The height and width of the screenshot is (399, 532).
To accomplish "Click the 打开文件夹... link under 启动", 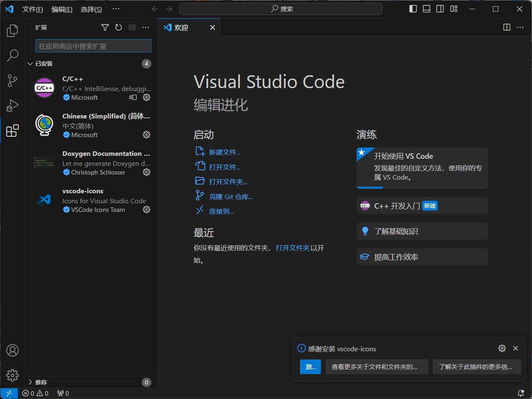I will coord(228,182).
